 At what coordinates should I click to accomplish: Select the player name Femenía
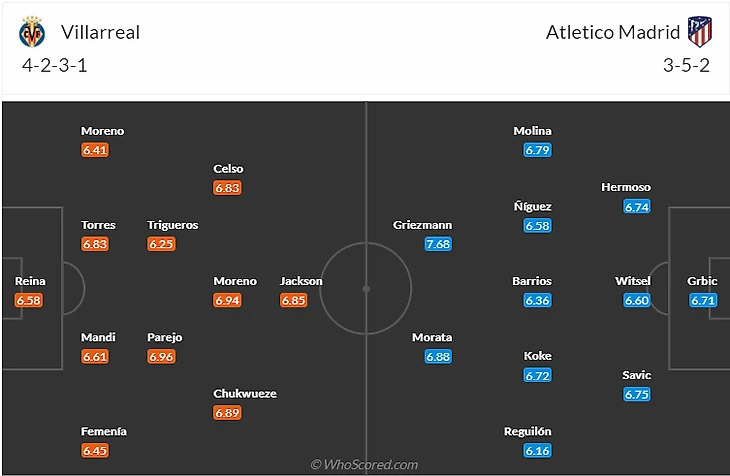click(103, 431)
